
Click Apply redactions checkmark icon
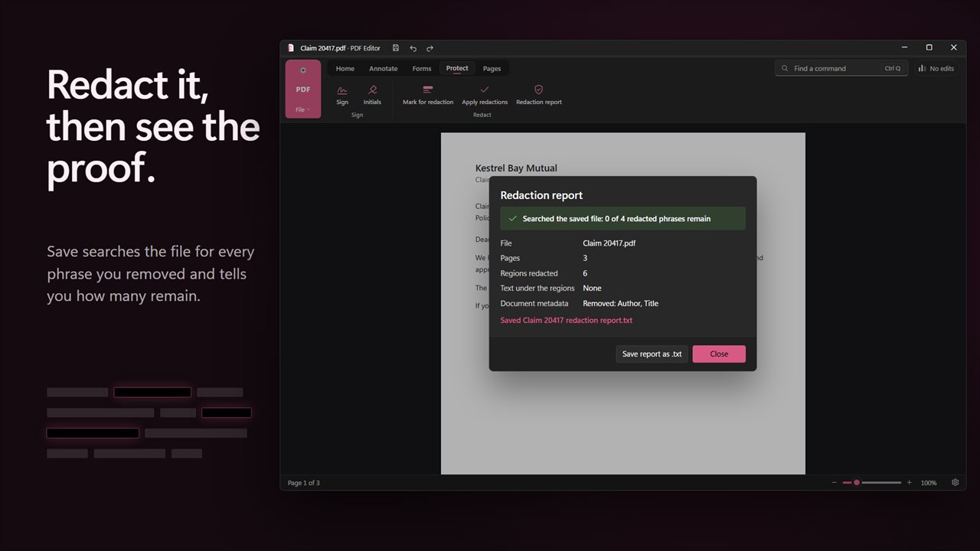pos(485,90)
